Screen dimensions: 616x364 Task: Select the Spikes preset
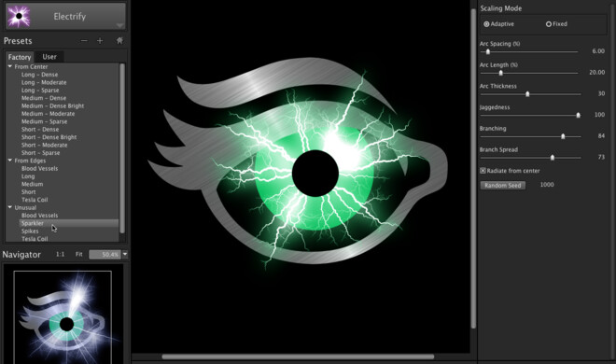pos(30,231)
